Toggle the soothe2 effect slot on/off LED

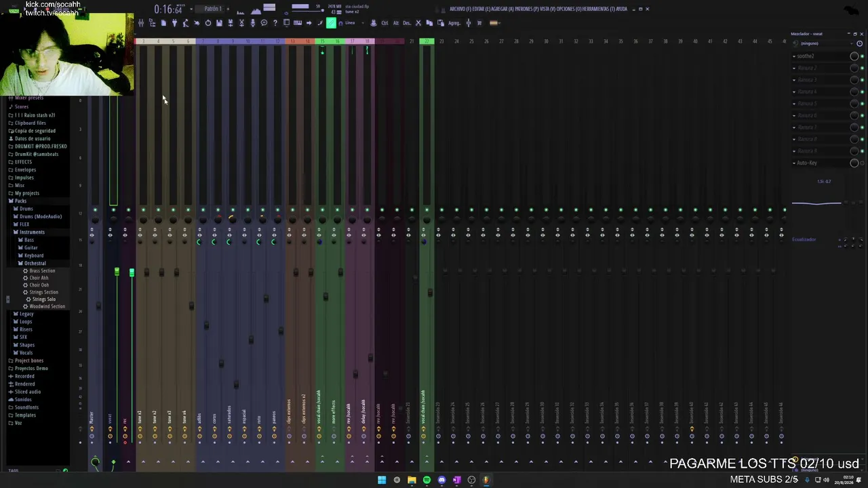(862, 56)
